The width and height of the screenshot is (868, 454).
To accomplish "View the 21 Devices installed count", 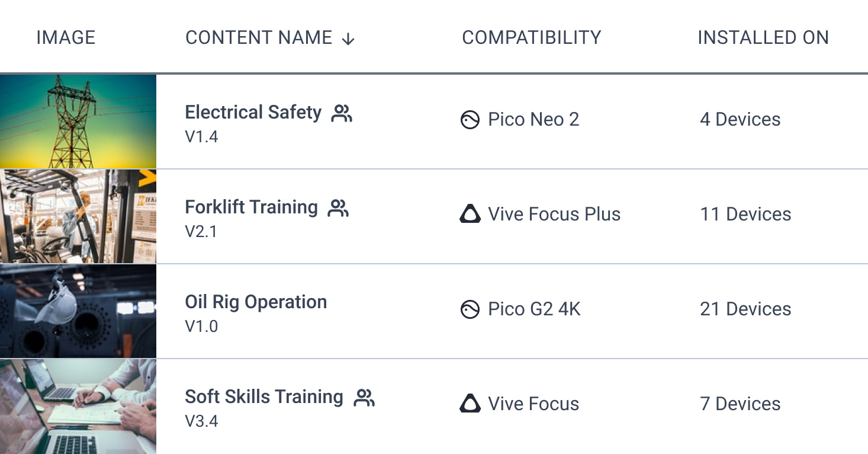I will (745, 309).
